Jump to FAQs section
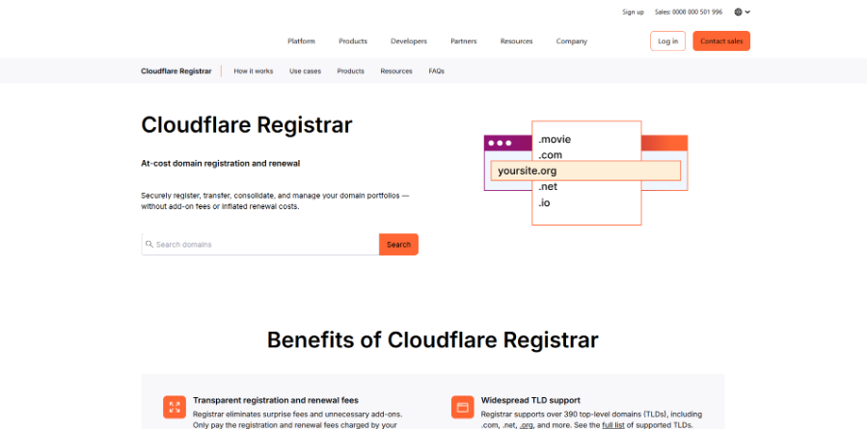The height and width of the screenshot is (429, 868). pyautogui.click(x=436, y=70)
